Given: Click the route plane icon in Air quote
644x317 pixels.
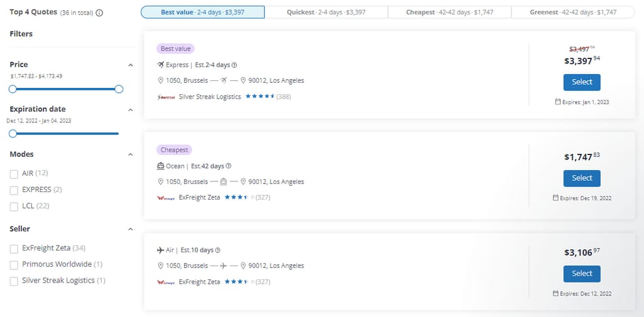Looking at the screenshot, I should coord(224,266).
